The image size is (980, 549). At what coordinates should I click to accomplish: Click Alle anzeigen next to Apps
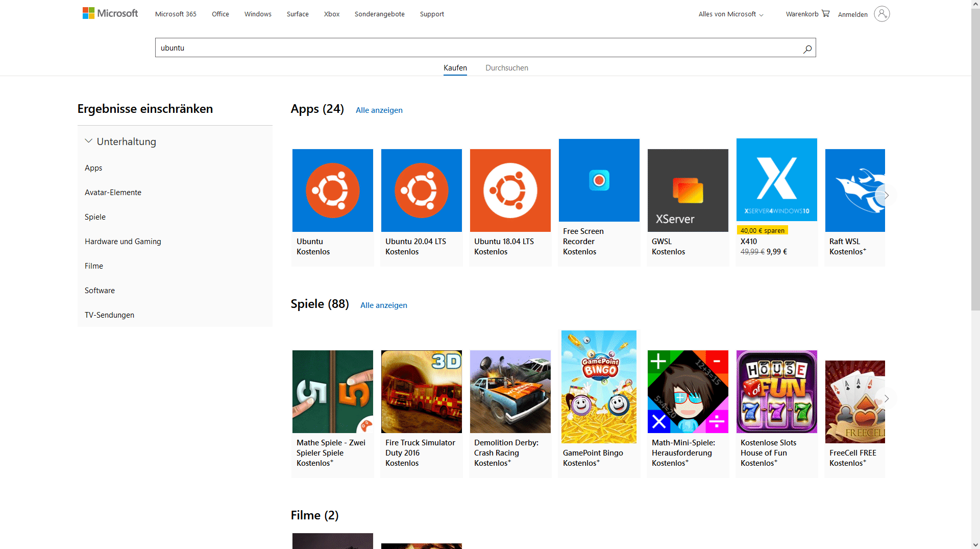pyautogui.click(x=379, y=110)
